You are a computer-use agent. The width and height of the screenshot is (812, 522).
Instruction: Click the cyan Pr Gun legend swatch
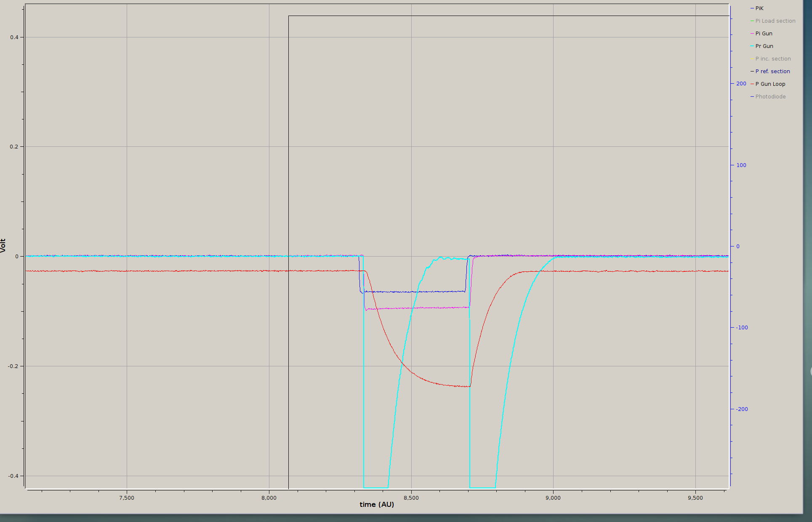point(752,46)
